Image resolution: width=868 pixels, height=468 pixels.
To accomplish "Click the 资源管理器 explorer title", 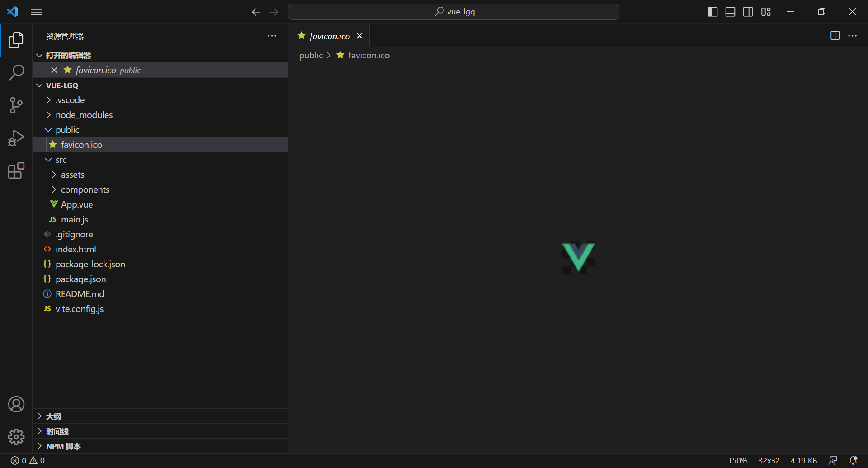I will (65, 36).
